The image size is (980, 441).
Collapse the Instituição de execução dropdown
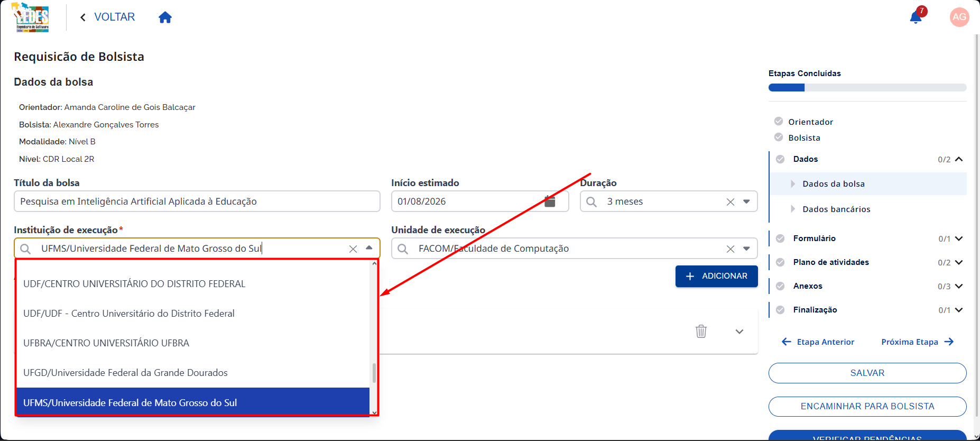click(369, 248)
